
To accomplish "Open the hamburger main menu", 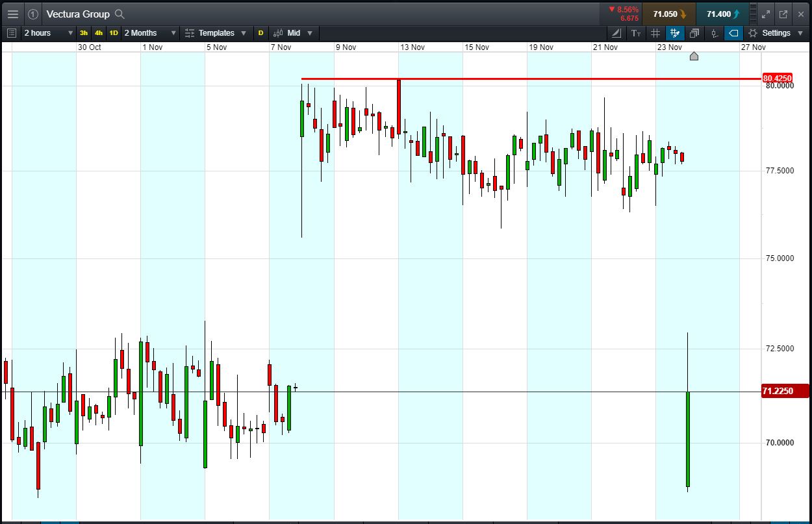I will [13, 14].
